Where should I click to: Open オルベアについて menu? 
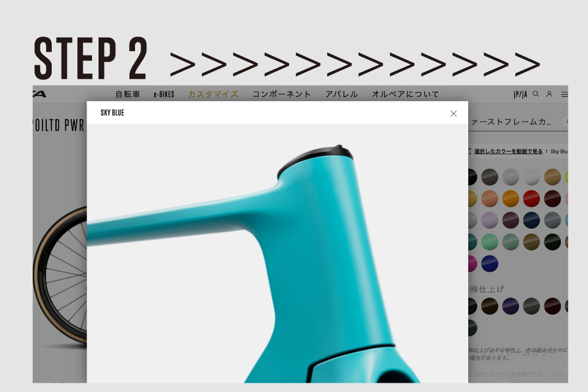(x=406, y=94)
